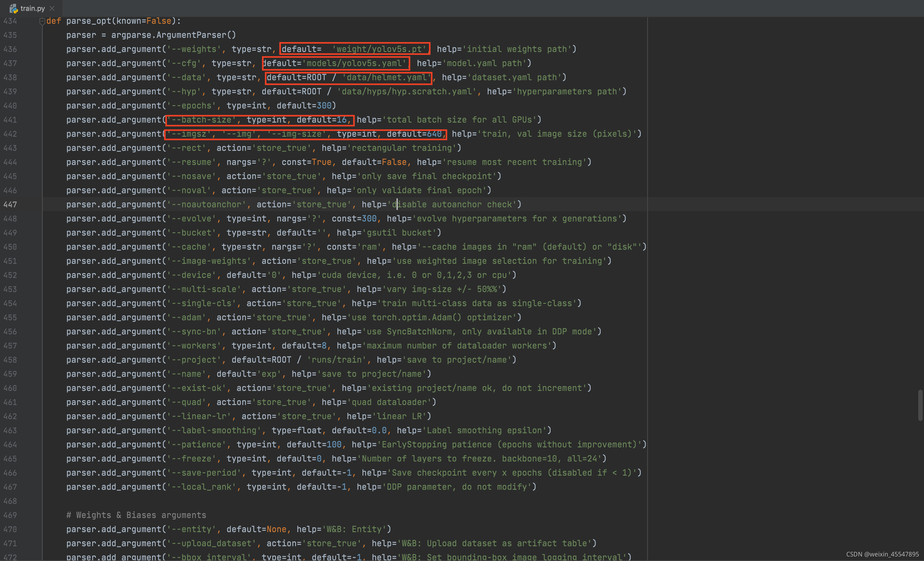Viewport: 924px width, 561px height.
Task: Click the '--sync-bn' argument string
Action: tap(194, 332)
